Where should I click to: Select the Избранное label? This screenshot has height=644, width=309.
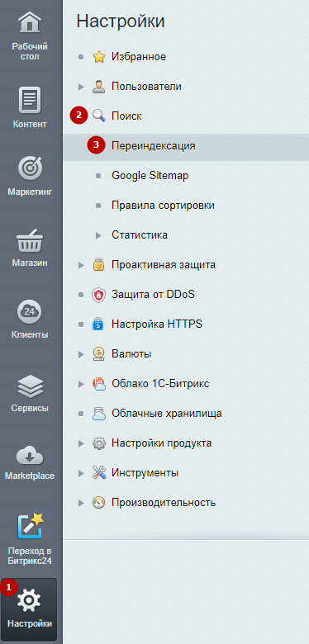point(139,57)
